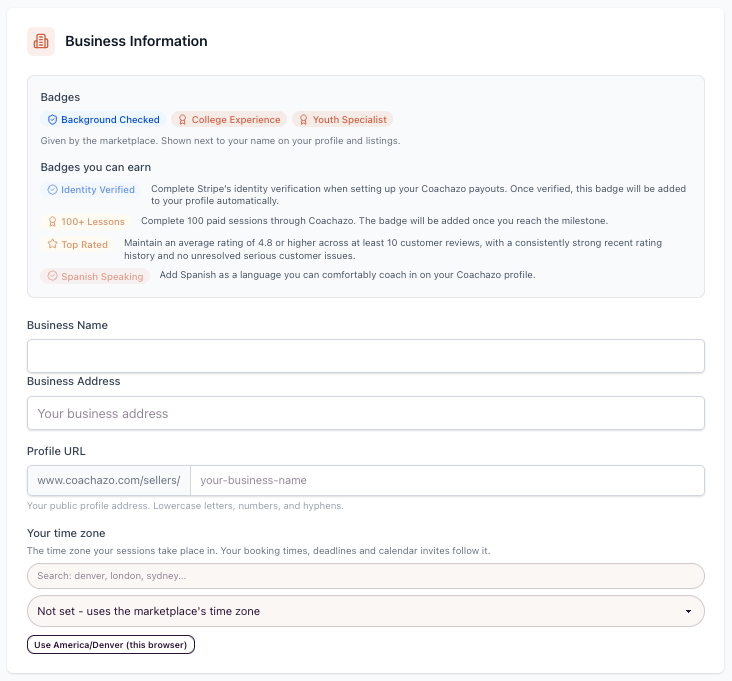Focus the Business Name text field
732x681 pixels.
pyautogui.click(x=366, y=356)
